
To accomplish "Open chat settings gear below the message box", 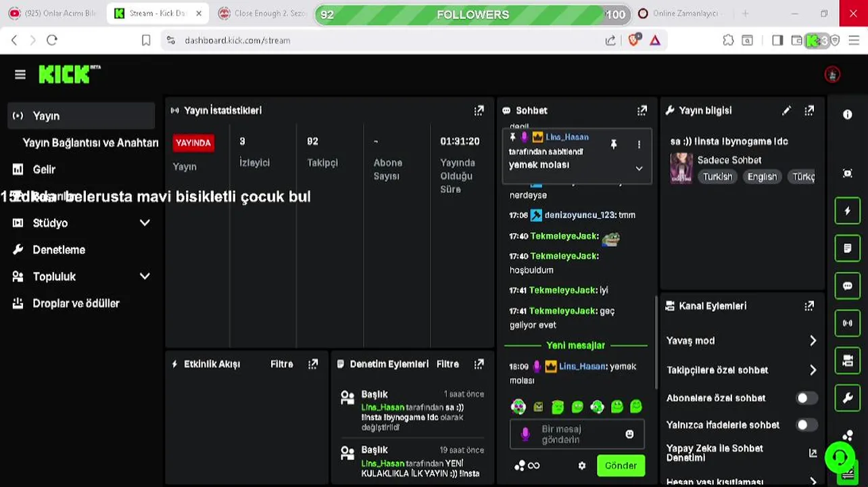I will point(581,465).
